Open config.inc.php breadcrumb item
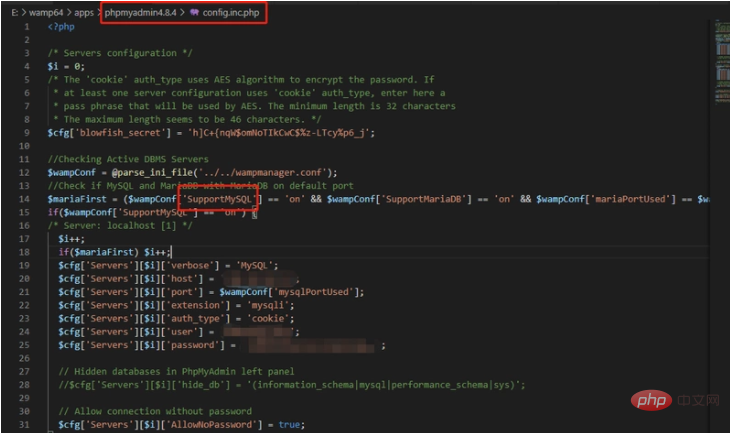Screen dimensions: 730x433 (230, 13)
